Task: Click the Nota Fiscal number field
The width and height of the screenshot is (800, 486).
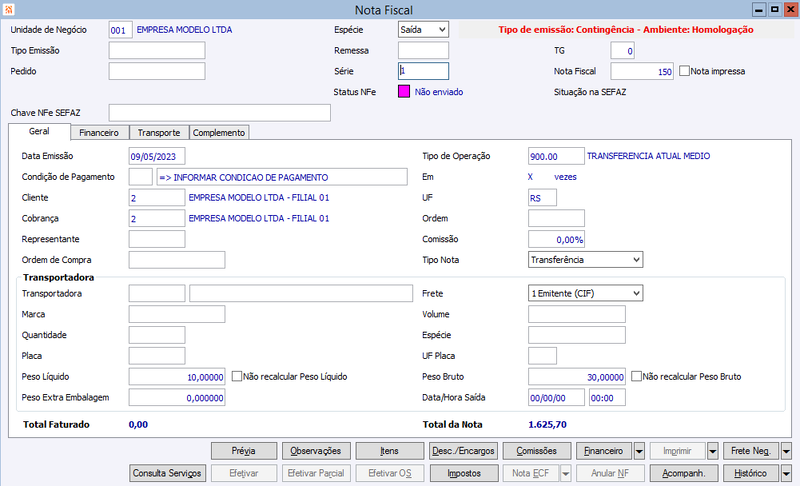Action: [642, 71]
